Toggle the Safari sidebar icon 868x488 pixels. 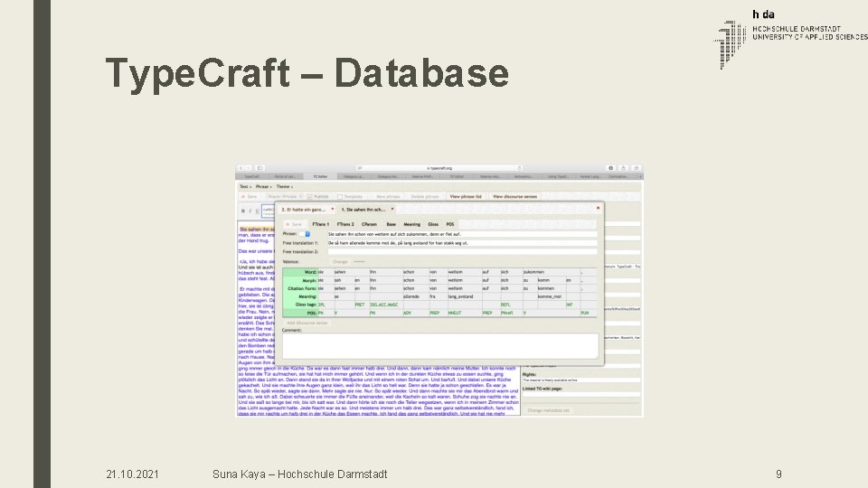(x=260, y=168)
